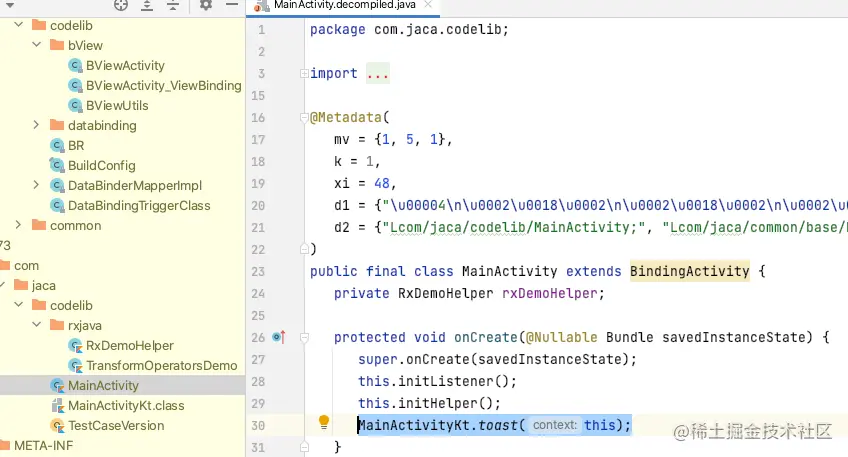The height and width of the screenshot is (457, 848).
Task: Click the bView folder icon
Action: (x=57, y=45)
